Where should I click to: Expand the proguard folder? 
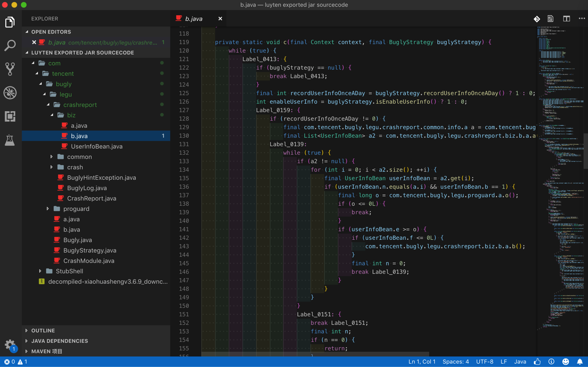coord(48,209)
